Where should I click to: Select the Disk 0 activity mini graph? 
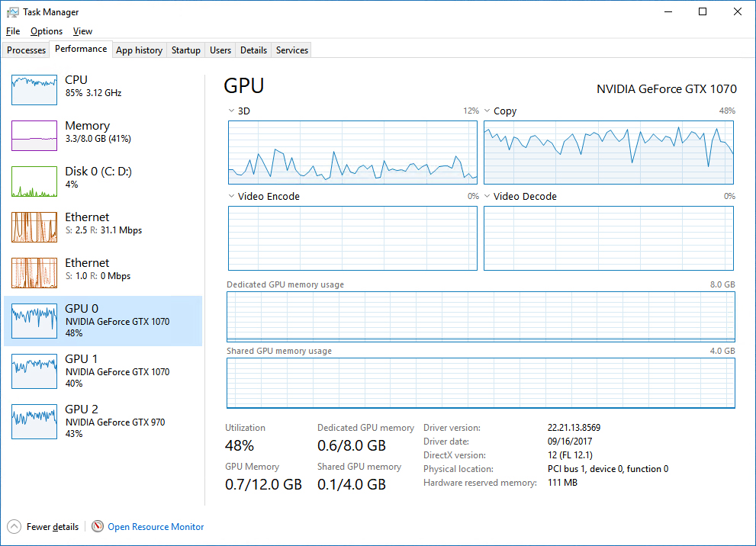tap(34, 181)
